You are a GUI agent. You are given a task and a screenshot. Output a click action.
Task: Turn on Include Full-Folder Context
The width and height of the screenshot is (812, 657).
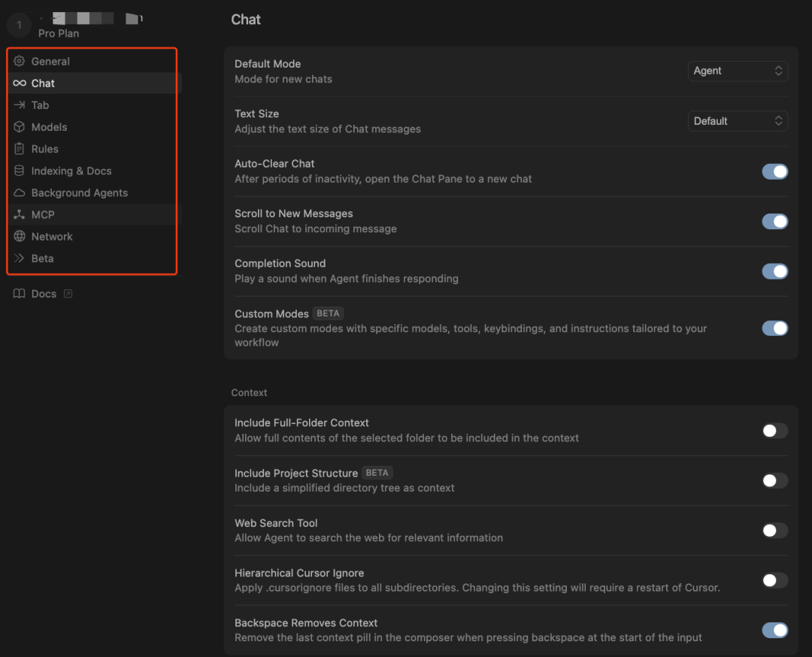point(774,431)
